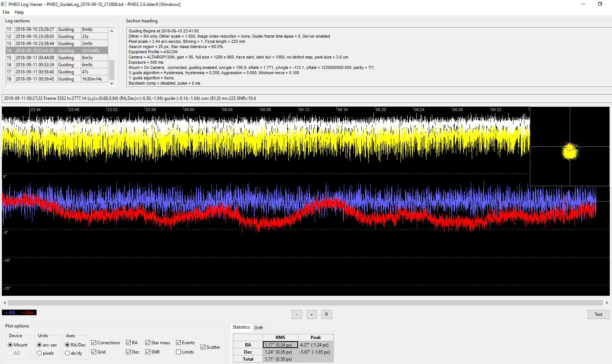Select log section 15 at 00:44:08

[57, 58]
